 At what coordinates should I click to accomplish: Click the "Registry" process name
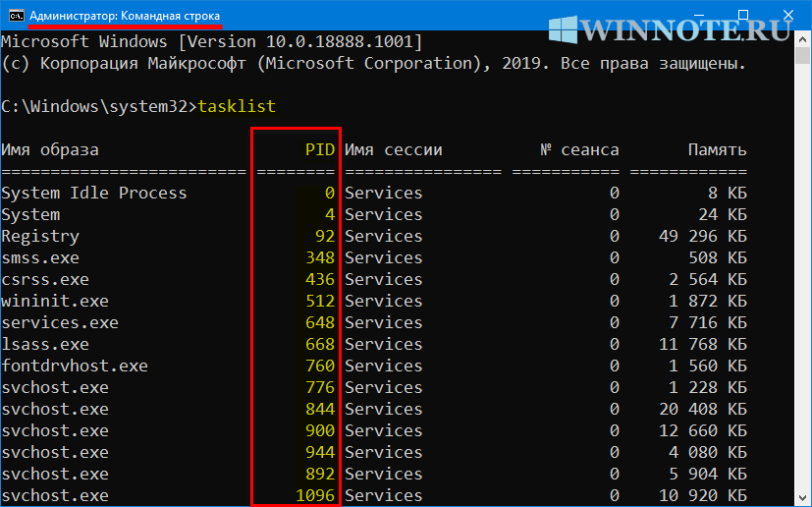pos(40,237)
